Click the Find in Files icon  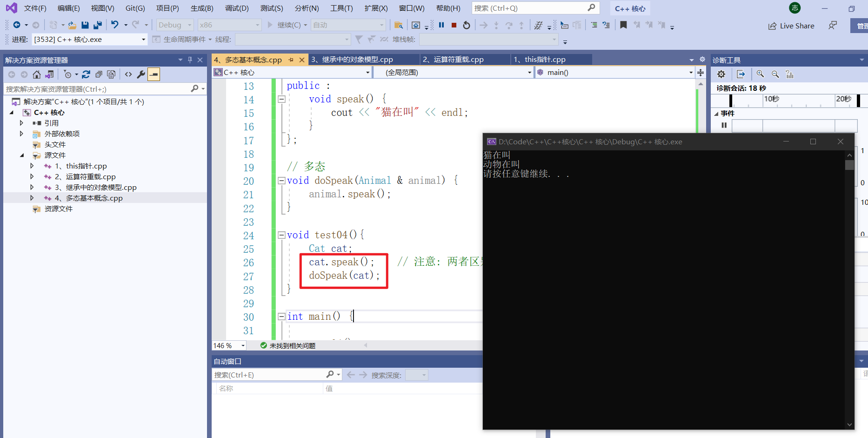[399, 25]
